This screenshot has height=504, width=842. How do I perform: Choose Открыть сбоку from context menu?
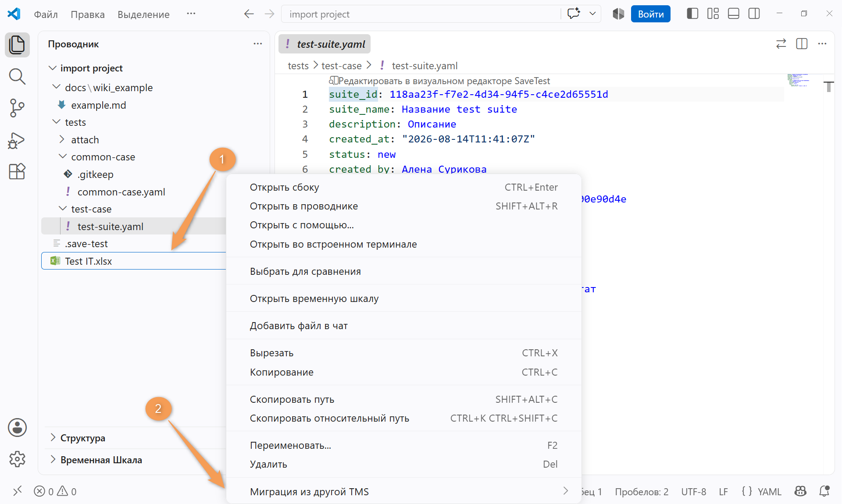coord(404,187)
